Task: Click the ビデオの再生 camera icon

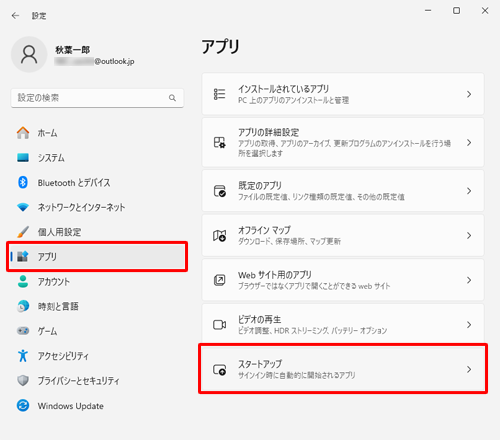Action: click(x=219, y=324)
